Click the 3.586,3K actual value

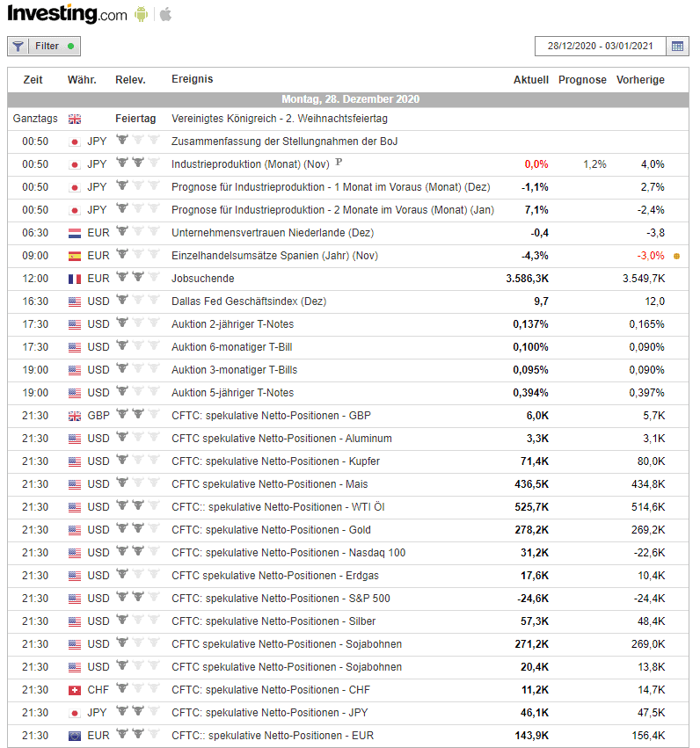click(x=528, y=279)
